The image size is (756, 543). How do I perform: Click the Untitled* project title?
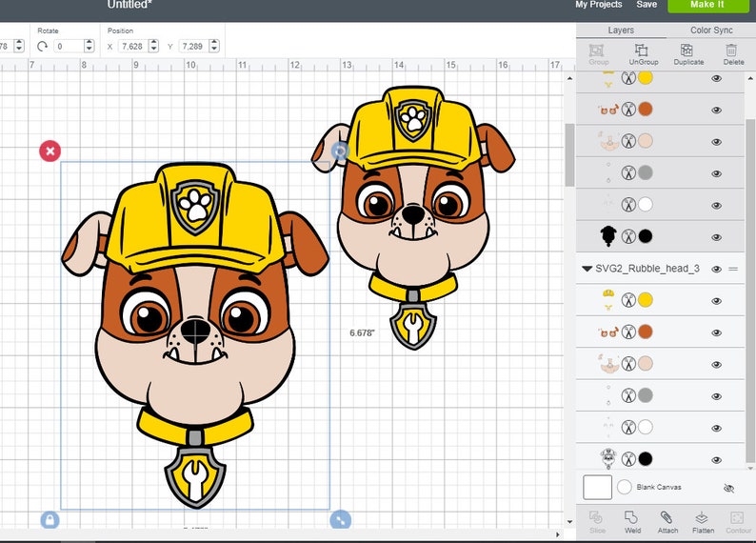tap(128, 5)
